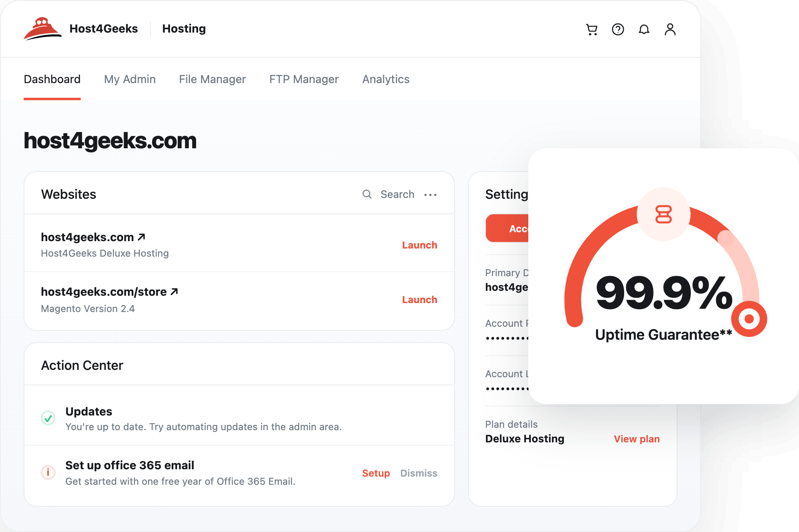799x532 pixels.
Task: Click the Deluxe Hosting plan name
Action: click(525, 439)
